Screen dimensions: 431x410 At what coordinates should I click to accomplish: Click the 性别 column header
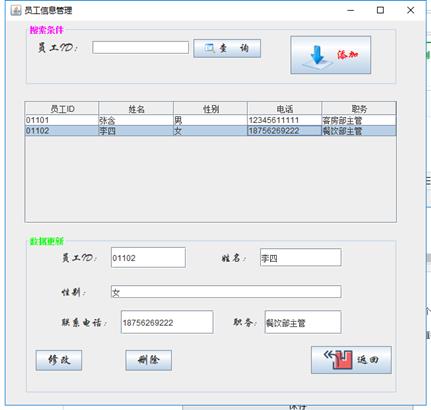tap(210, 109)
